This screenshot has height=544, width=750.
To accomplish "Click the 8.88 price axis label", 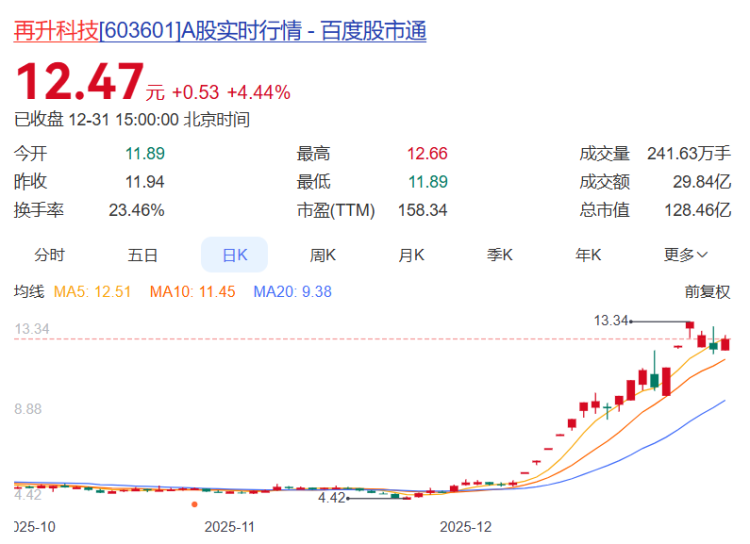I will pos(28,409).
